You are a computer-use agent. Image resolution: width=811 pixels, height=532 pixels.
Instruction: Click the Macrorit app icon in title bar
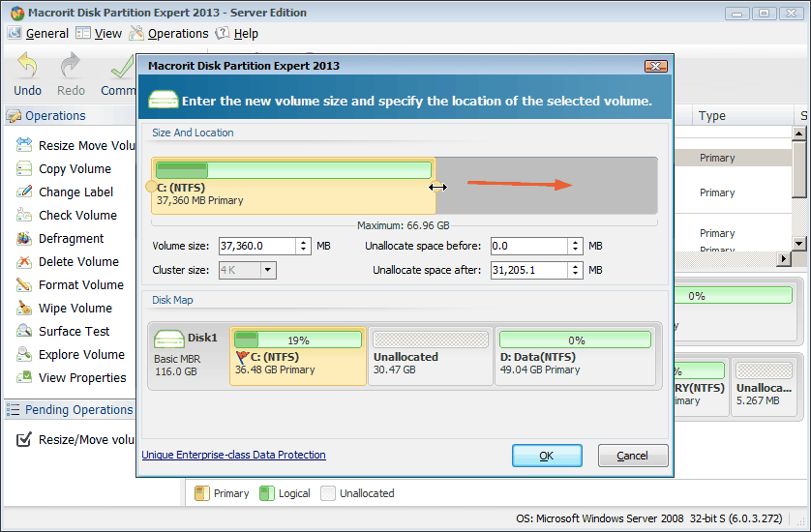coord(17,13)
